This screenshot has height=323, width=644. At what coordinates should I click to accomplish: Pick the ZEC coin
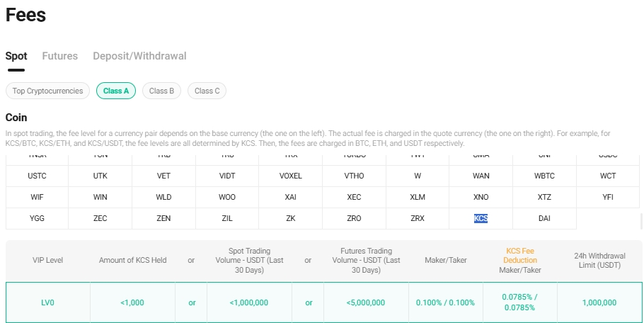(100, 218)
